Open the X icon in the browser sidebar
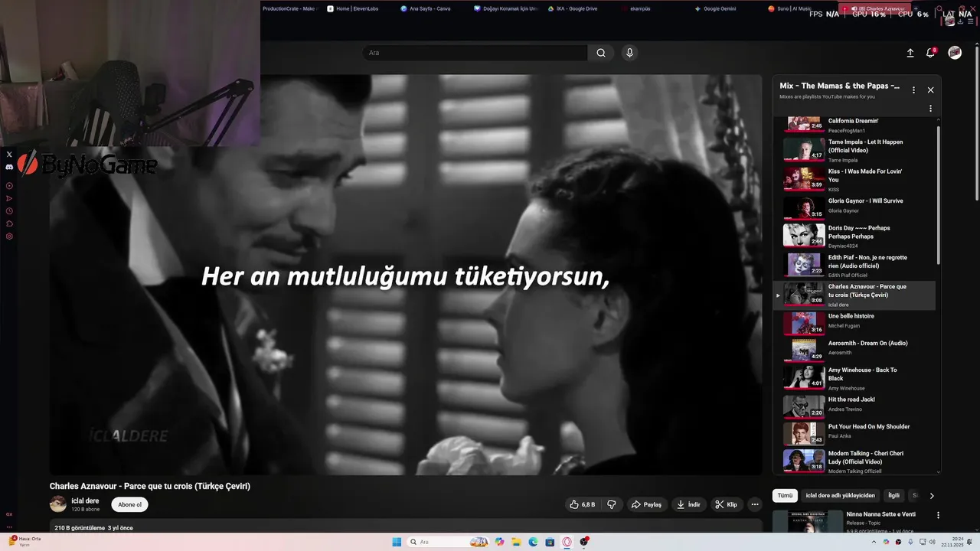 [9, 155]
